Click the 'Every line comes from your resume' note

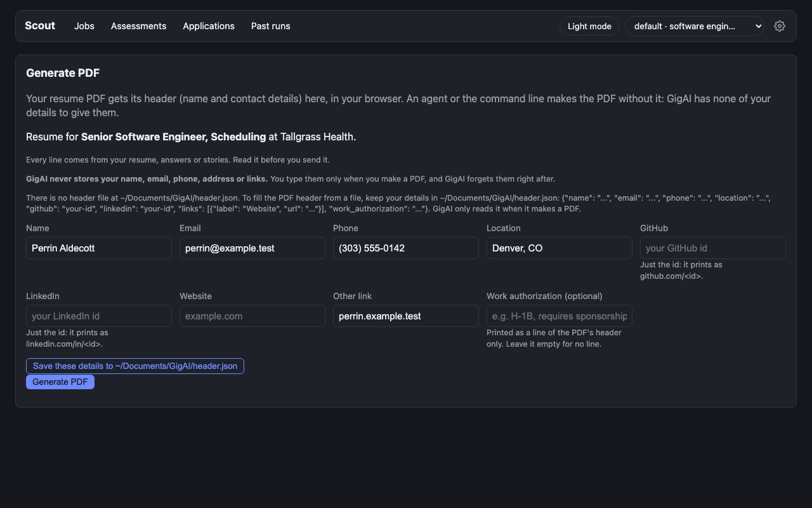178,160
